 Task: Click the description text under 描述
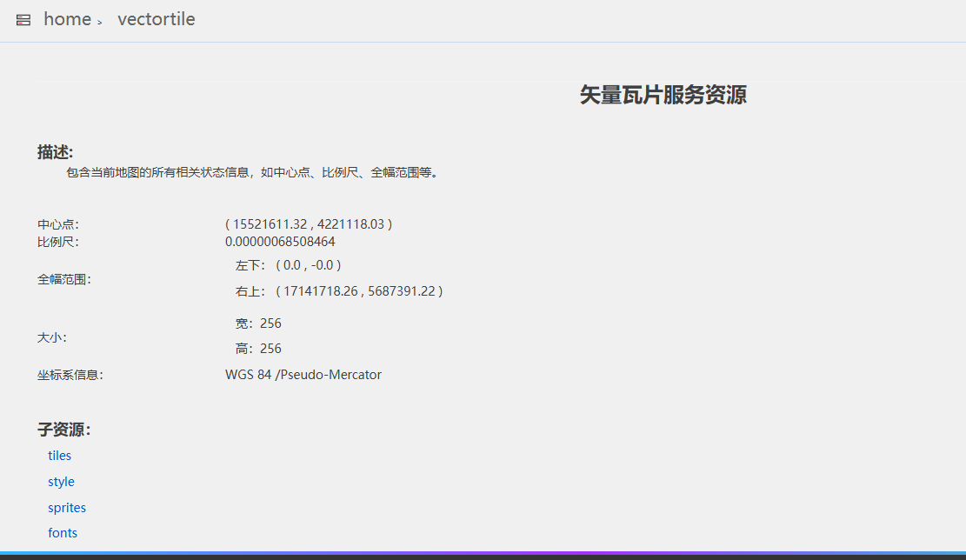(252, 173)
